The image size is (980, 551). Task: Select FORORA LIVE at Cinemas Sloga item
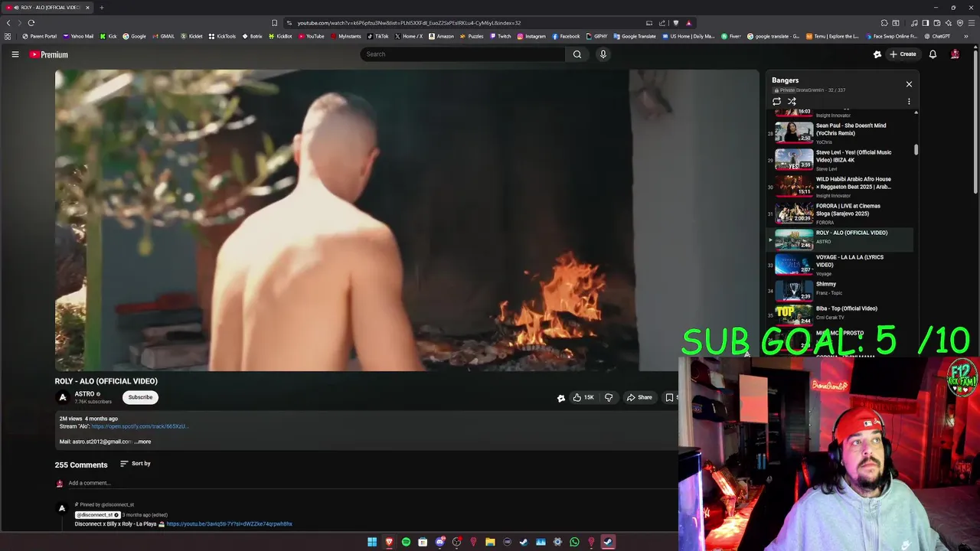pos(841,214)
